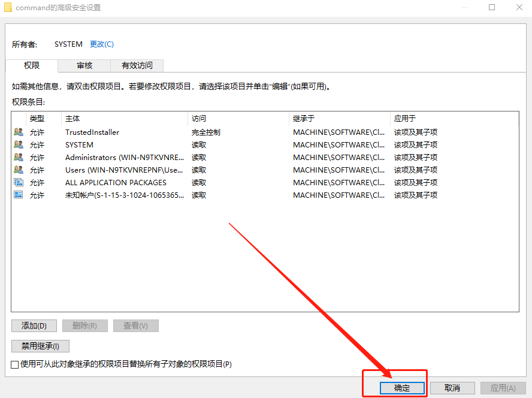Viewport: 532px width, 398px height.
Task: Click the 添加(D) button
Action: [x=34, y=325]
